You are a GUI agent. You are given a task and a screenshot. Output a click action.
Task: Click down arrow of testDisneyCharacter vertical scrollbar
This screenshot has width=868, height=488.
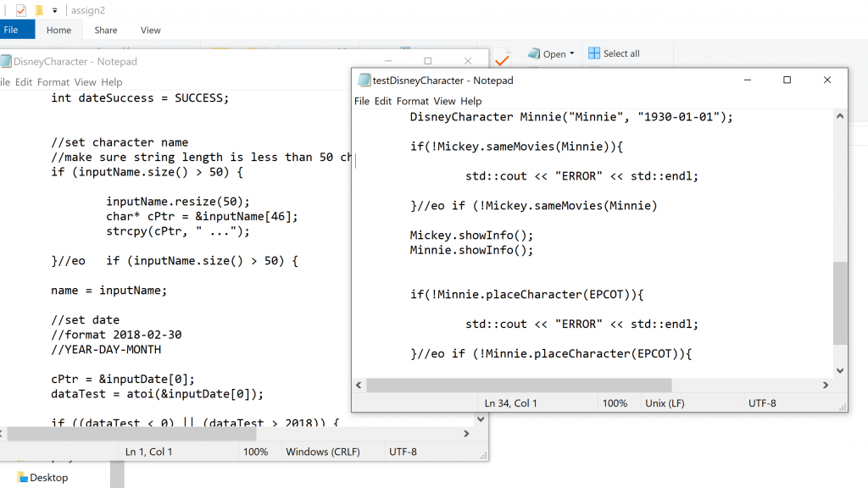coord(839,370)
